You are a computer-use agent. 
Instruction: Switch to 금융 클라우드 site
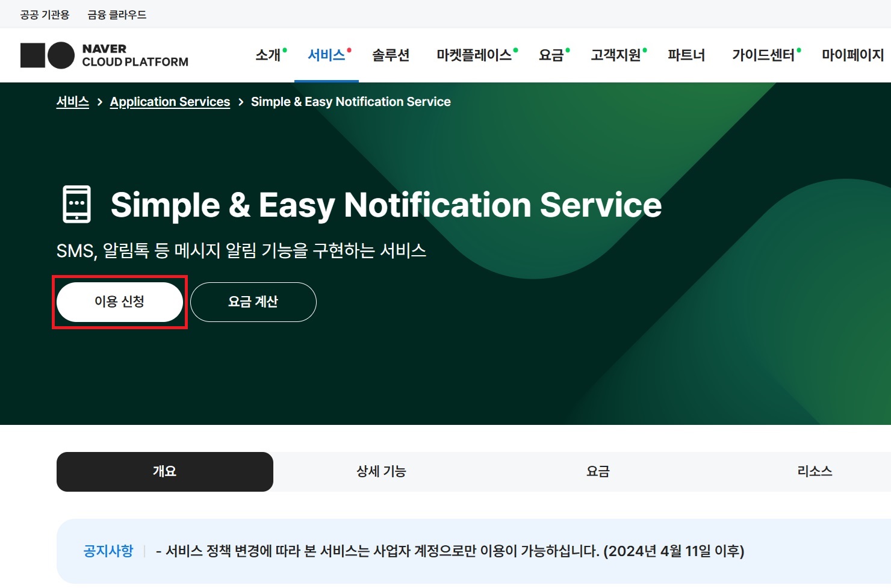tap(117, 14)
